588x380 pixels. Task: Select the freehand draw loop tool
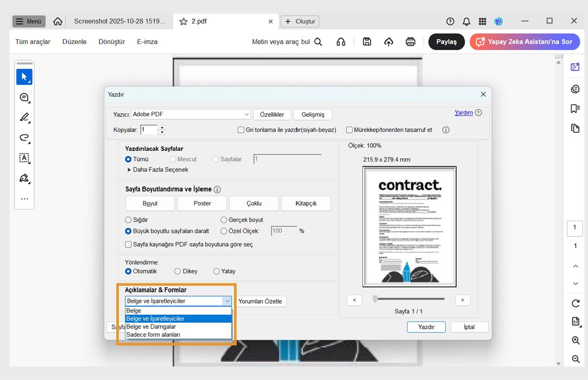point(25,138)
